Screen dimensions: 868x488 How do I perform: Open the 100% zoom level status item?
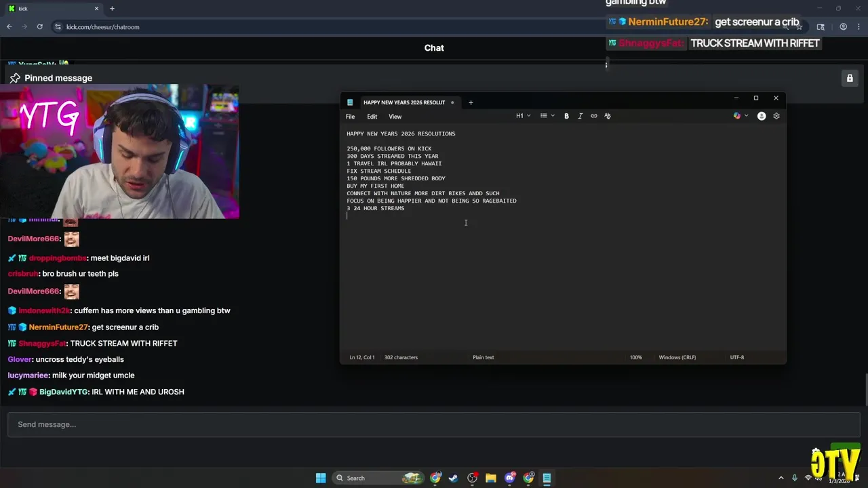click(x=635, y=357)
